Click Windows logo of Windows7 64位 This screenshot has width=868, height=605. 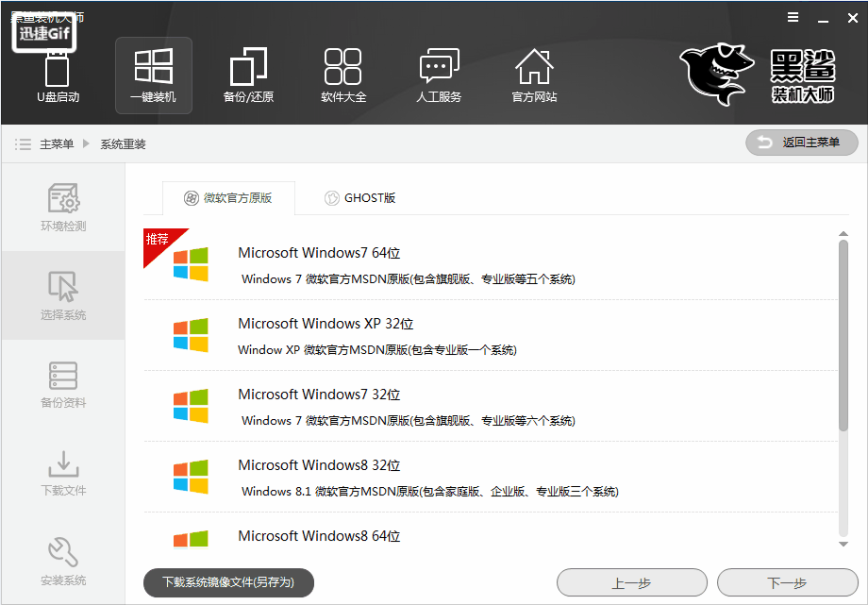coord(191,264)
